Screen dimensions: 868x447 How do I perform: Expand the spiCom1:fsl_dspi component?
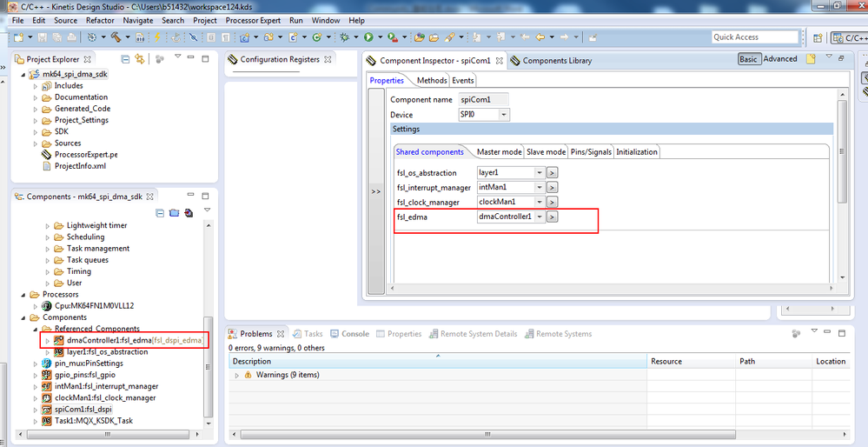tap(36, 410)
